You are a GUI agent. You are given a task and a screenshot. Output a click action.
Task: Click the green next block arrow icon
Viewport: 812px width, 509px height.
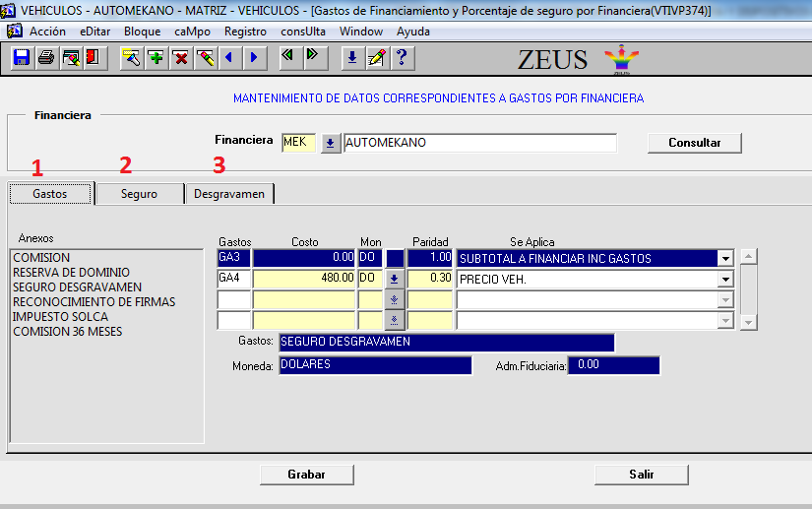[x=313, y=57]
